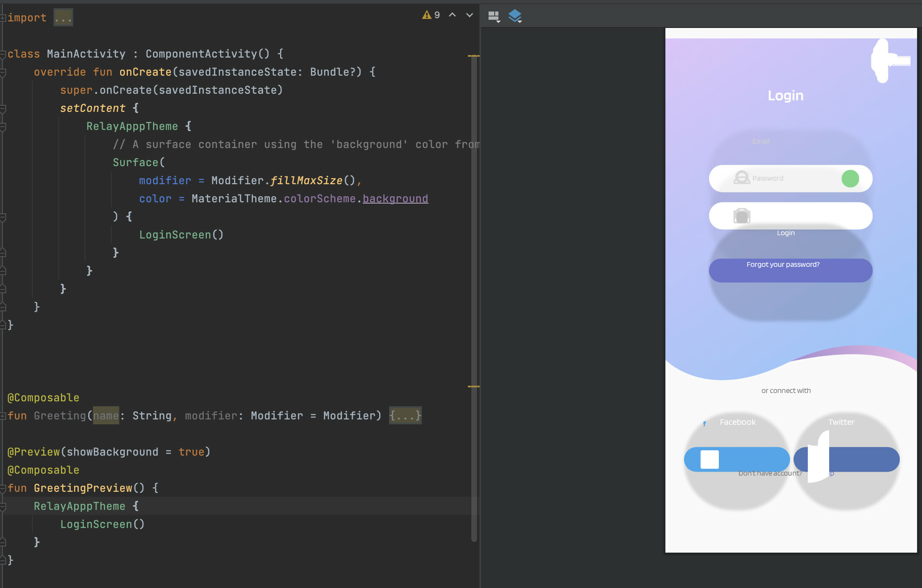Click the lock icon in second field

[741, 216]
